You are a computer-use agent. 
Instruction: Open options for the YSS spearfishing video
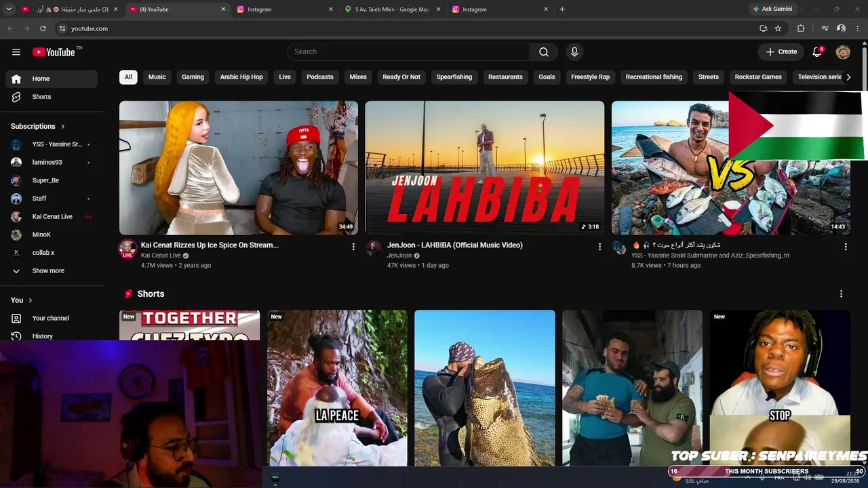tap(846, 247)
